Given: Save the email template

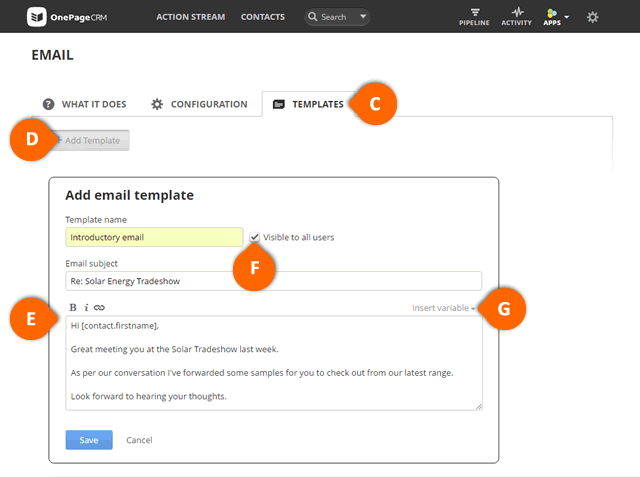Looking at the screenshot, I should 89,440.
